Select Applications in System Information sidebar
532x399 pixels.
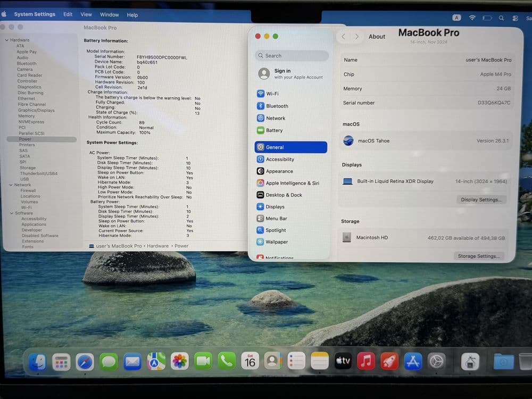[34, 225]
